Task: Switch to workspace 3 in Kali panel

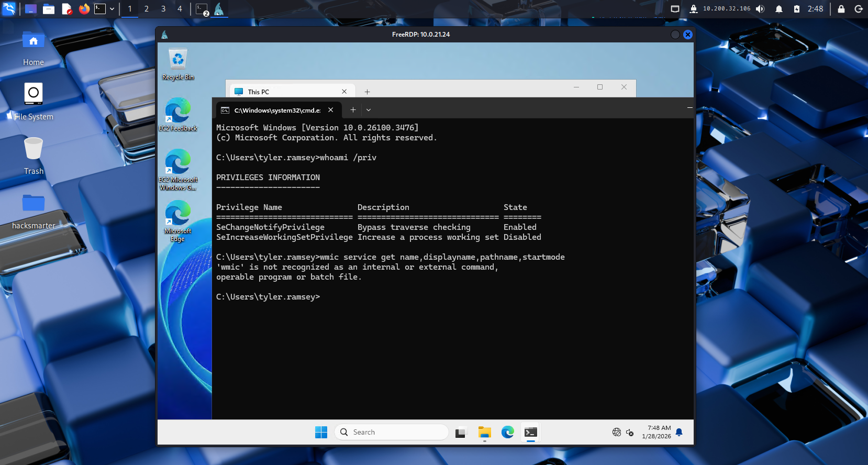Action: (x=163, y=9)
